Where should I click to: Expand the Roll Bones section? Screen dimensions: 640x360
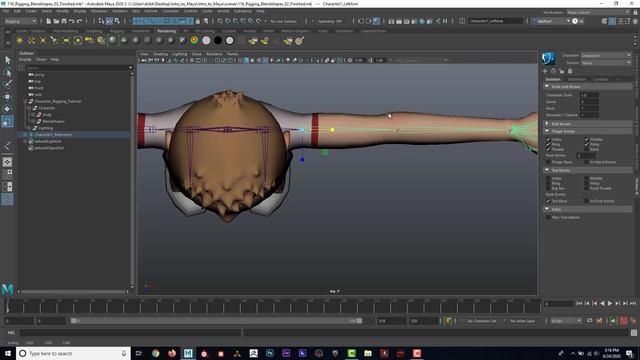[547, 124]
